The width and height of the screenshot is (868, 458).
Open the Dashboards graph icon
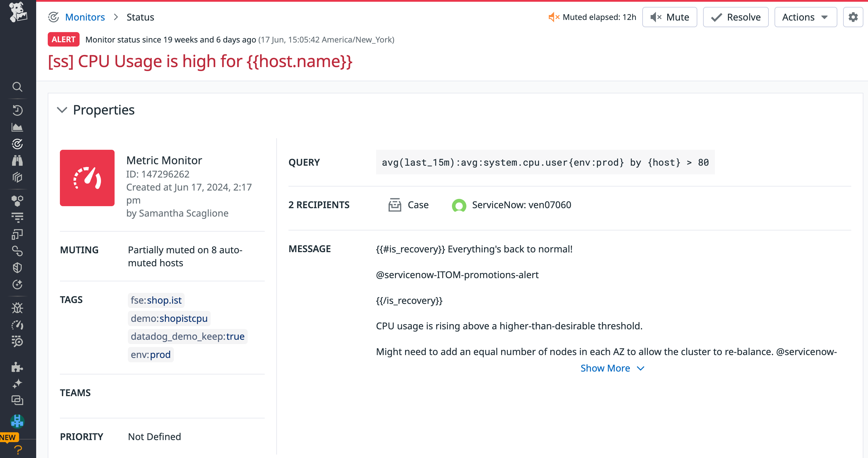pyautogui.click(x=18, y=127)
